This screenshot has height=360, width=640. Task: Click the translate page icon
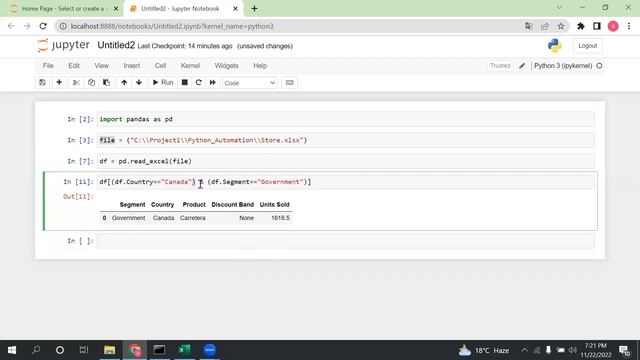(529, 26)
